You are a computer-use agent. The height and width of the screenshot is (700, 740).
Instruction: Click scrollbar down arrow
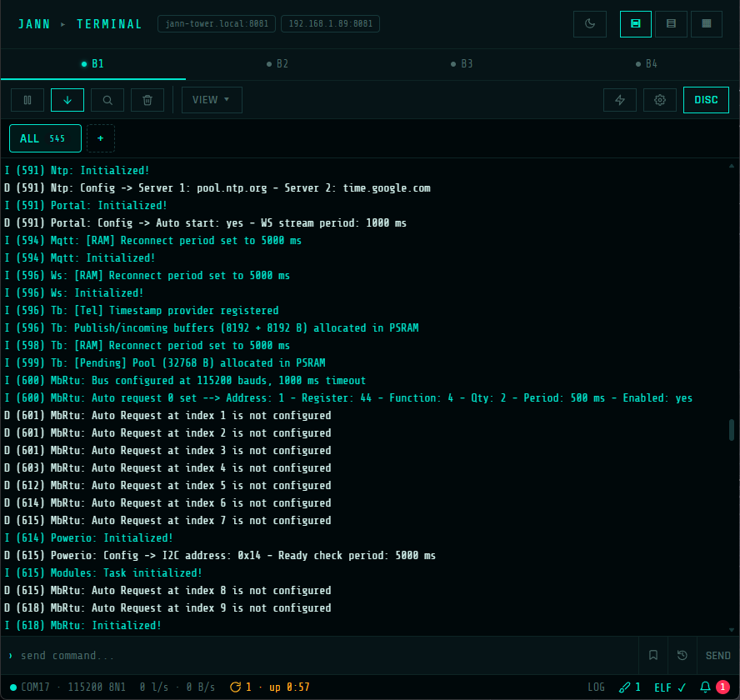(732, 630)
